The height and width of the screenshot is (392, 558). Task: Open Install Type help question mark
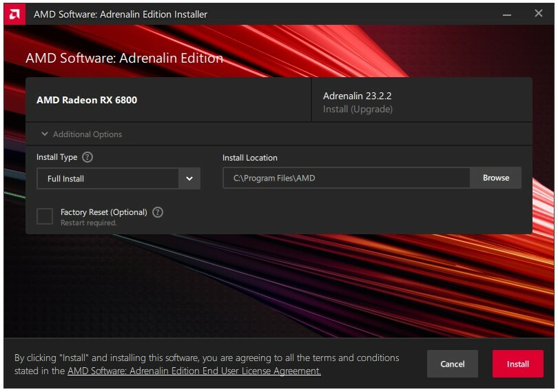point(87,157)
